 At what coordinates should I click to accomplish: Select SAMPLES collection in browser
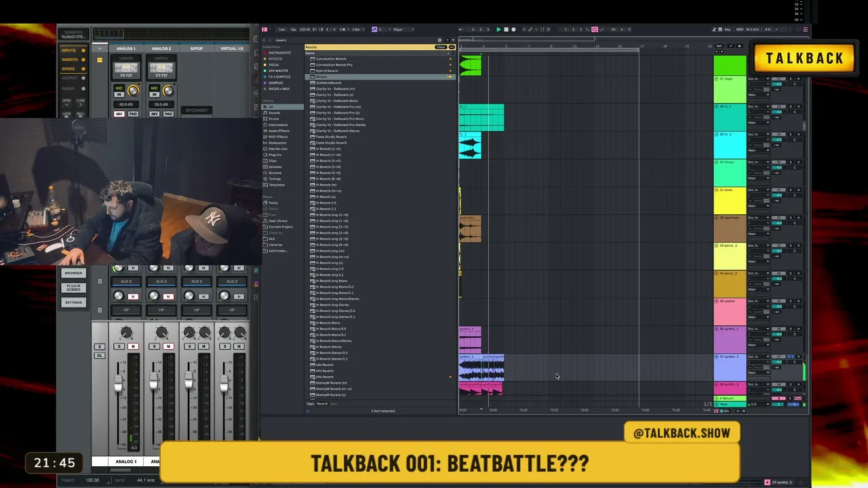275,83
